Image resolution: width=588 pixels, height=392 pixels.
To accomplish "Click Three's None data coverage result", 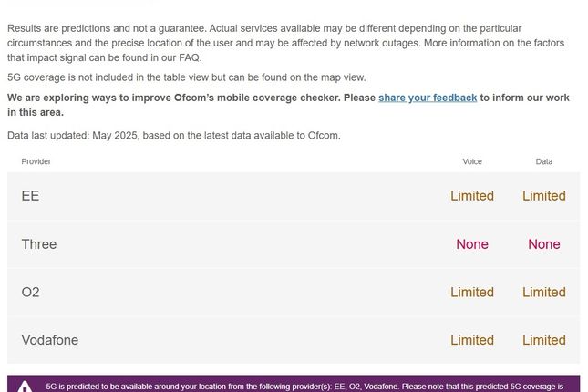I will pyautogui.click(x=544, y=244).
